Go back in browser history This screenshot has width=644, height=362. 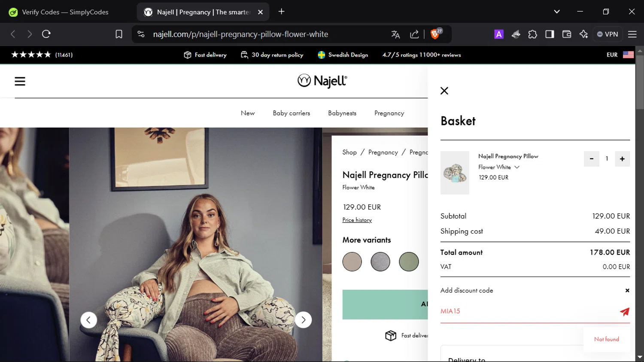click(x=13, y=34)
